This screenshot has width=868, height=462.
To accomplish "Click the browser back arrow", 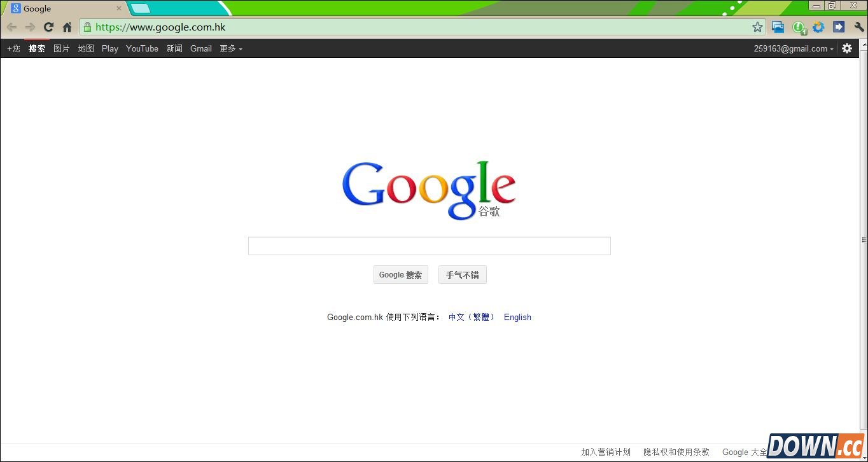I will coord(11,27).
